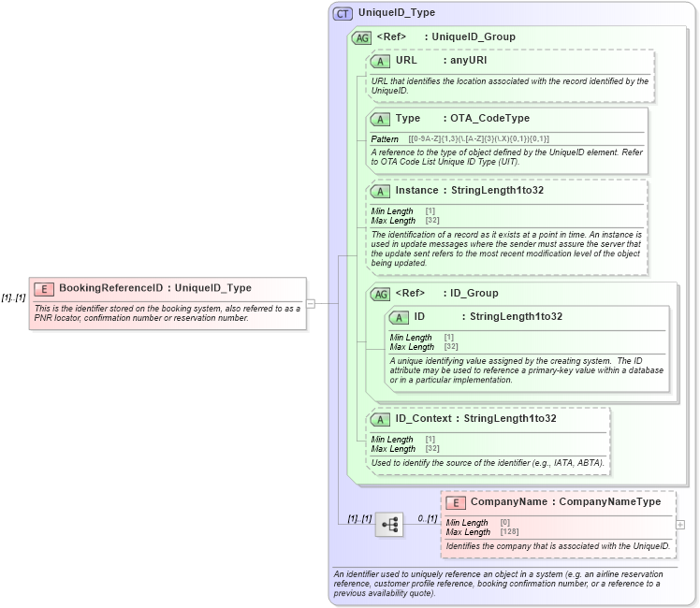Image resolution: width=700 pixels, height=608 pixels.
Task: Click the Pattern regex value
Action: pyautogui.click(x=478, y=139)
